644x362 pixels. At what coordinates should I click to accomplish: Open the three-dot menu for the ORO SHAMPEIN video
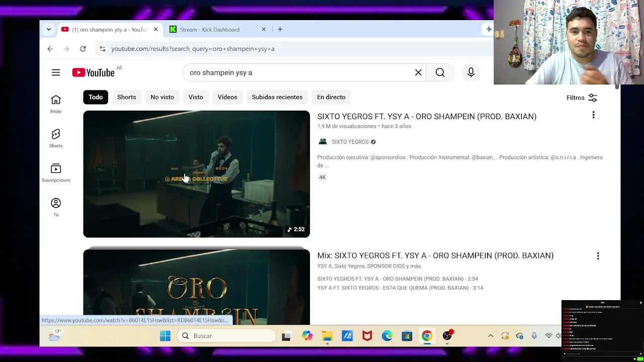593,115
